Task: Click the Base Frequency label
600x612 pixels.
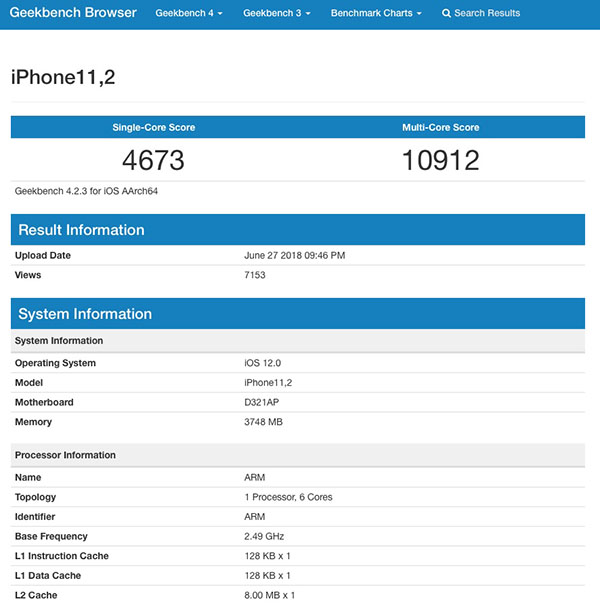Action: 51,536
